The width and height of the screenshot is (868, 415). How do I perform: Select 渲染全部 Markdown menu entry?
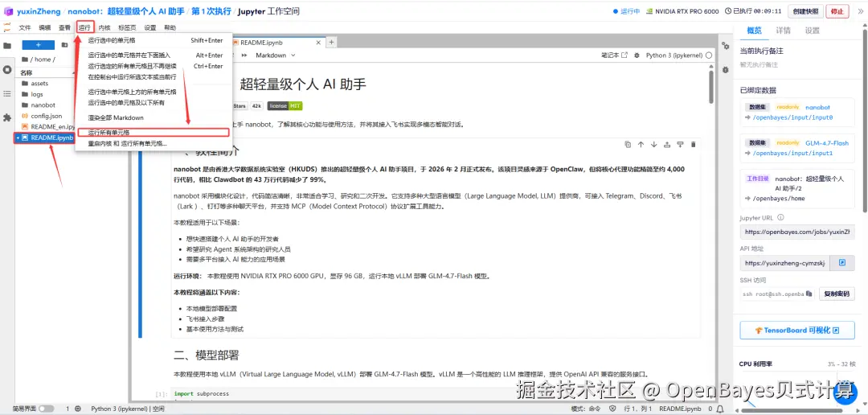(153, 118)
